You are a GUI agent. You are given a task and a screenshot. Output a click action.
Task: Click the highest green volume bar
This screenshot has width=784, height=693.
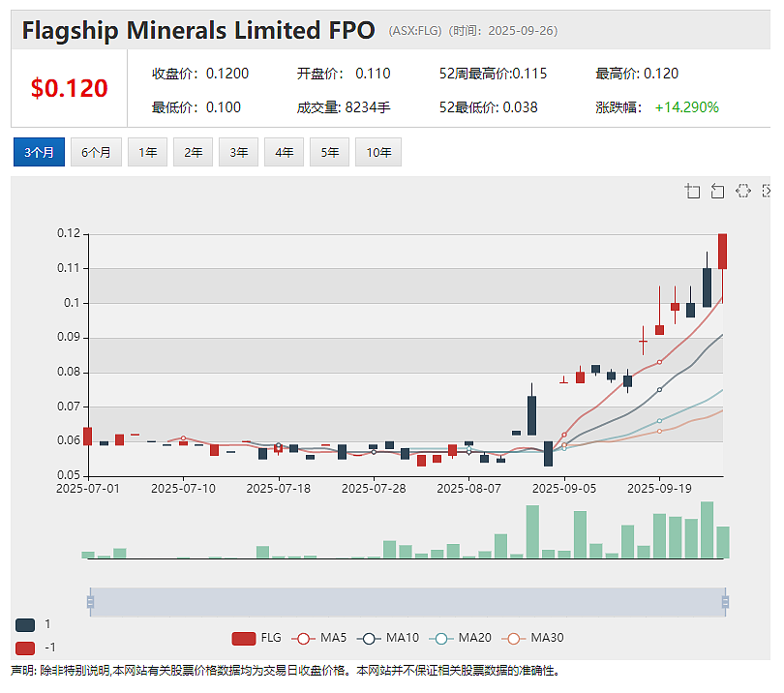[x=707, y=530]
